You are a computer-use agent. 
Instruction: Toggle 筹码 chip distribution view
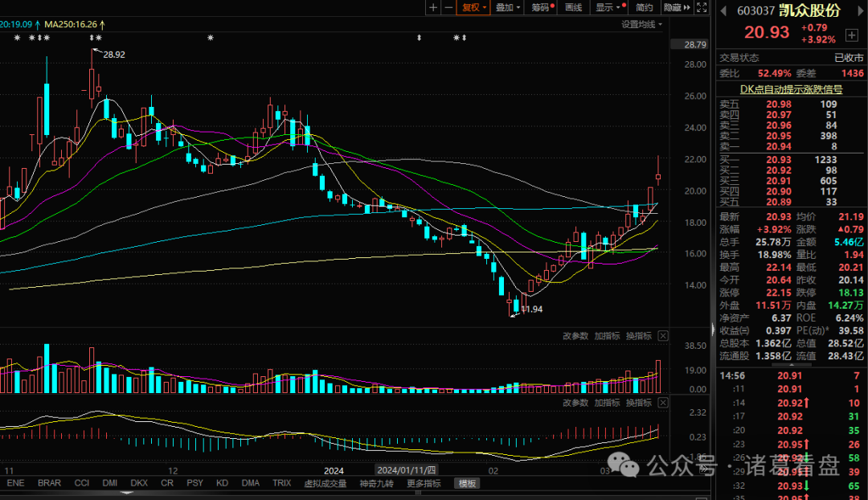click(541, 7)
